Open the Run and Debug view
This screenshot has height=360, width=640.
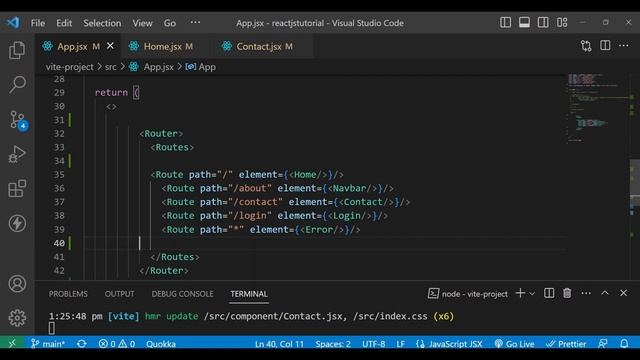pos(17,154)
